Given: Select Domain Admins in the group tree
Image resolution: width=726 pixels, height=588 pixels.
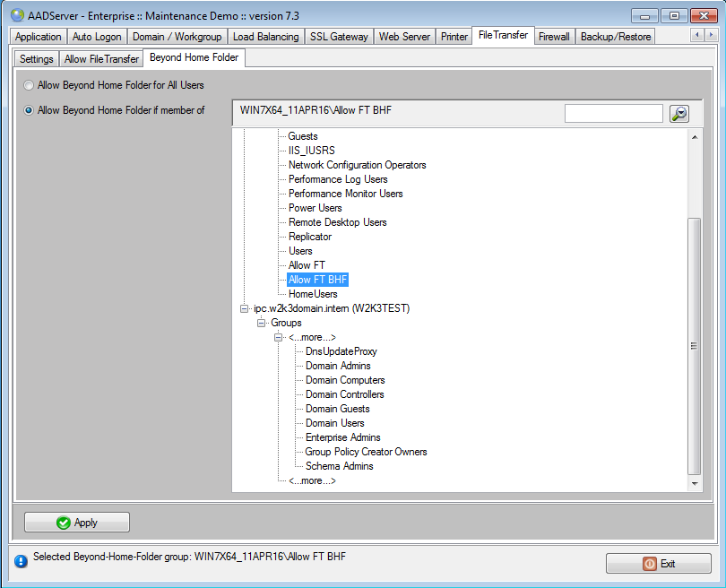Looking at the screenshot, I should pyautogui.click(x=338, y=366).
